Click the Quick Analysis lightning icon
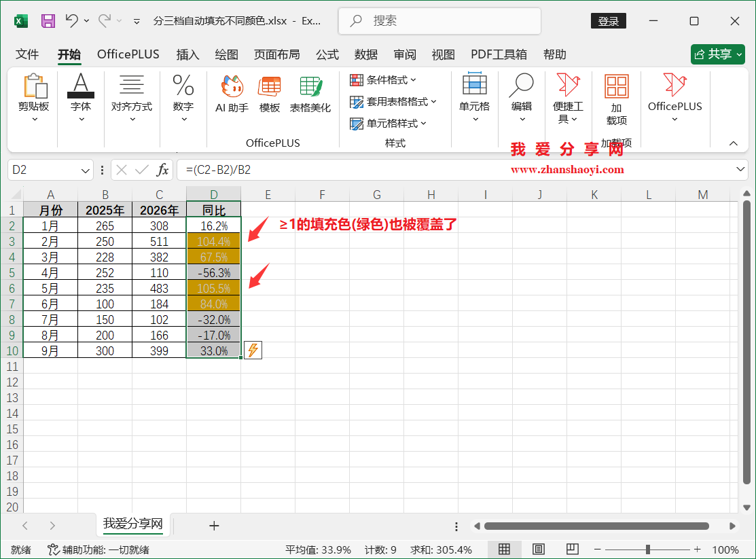Screen dimensions: 756x559 (253, 350)
